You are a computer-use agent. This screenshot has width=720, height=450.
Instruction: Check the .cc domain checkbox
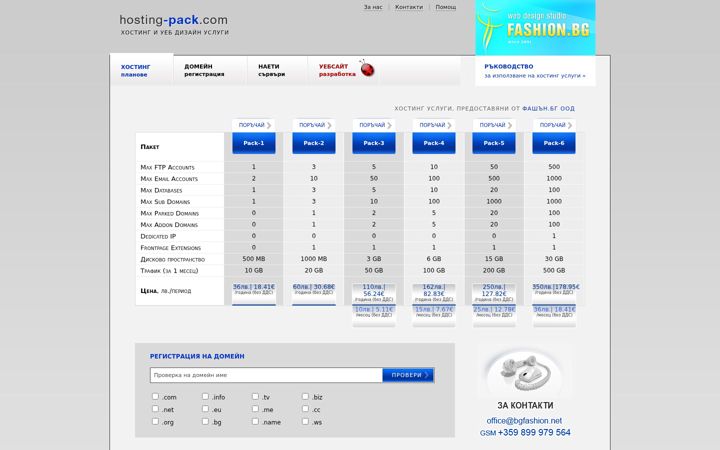(305, 409)
